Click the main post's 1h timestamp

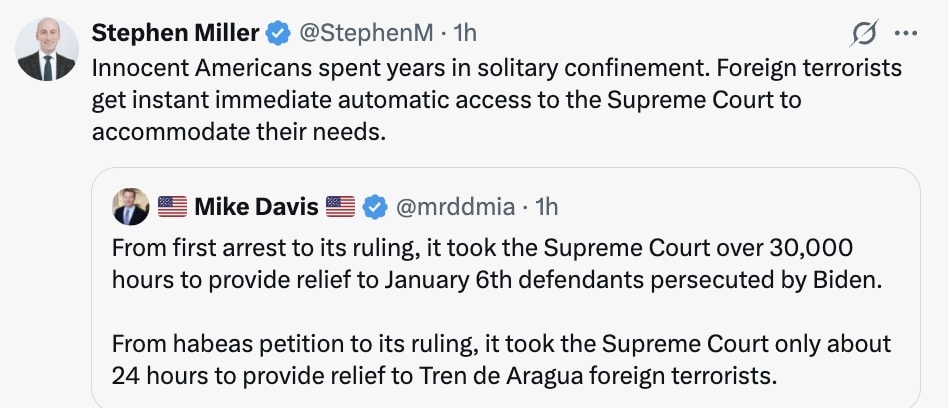pyautogui.click(x=465, y=33)
